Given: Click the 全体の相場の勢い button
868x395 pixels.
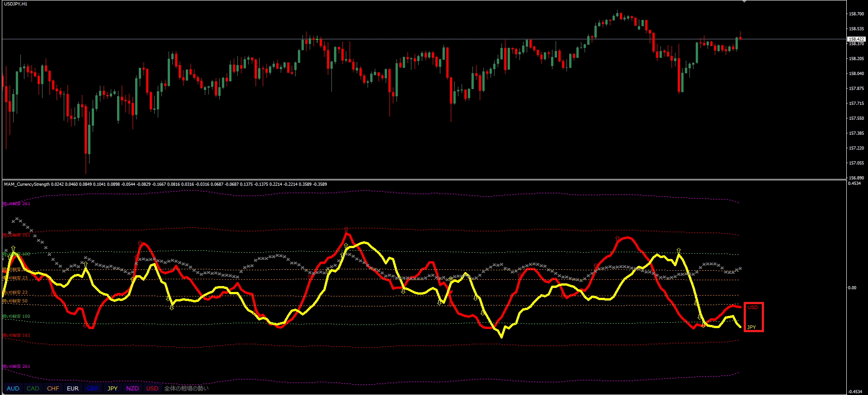Looking at the screenshot, I should 186,388.
